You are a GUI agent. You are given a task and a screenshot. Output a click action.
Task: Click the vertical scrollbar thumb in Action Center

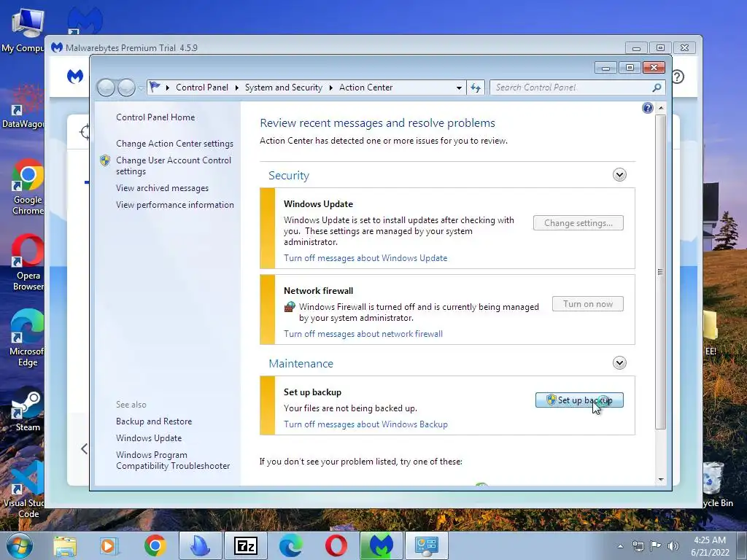point(660,272)
